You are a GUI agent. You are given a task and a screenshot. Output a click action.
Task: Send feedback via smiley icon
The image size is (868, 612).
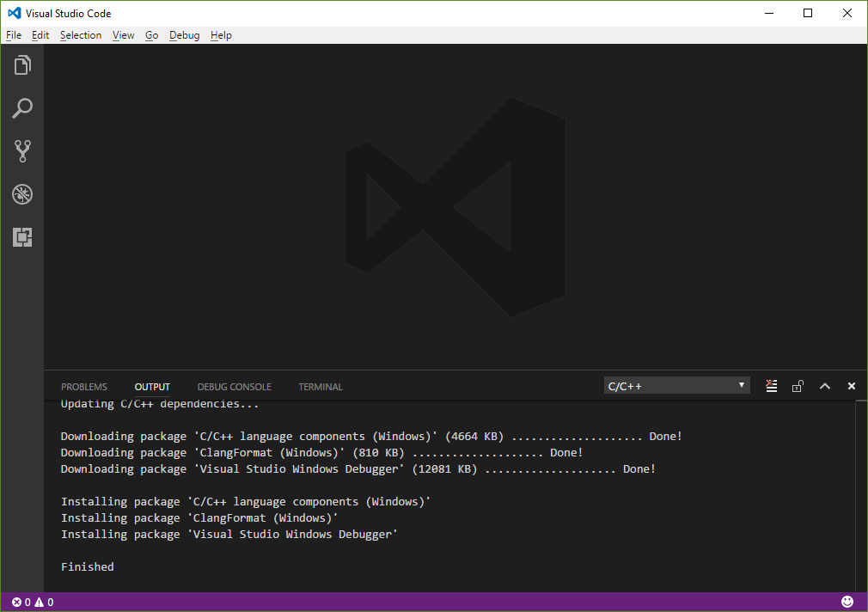click(x=847, y=602)
